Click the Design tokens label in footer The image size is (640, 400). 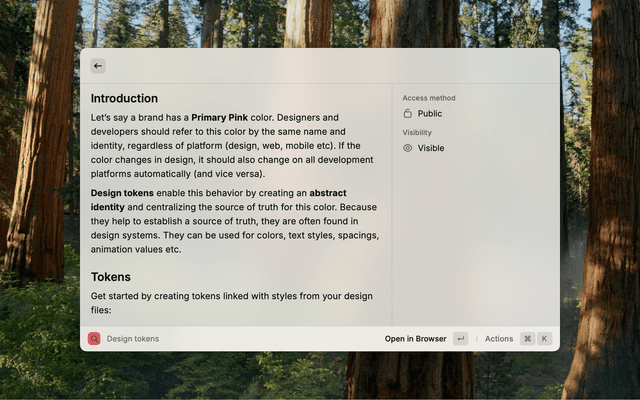pos(132,339)
